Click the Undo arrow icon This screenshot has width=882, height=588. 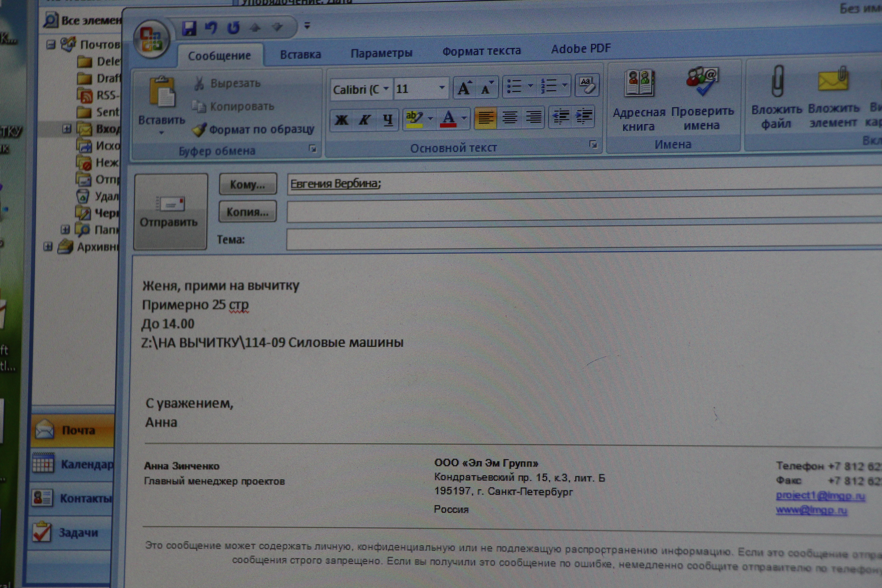click(x=211, y=27)
